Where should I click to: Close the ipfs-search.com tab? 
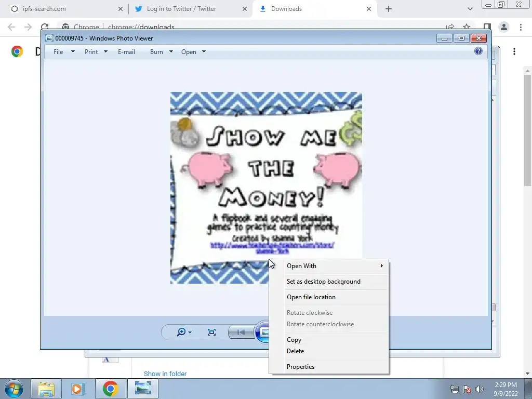(x=121, y=9)
